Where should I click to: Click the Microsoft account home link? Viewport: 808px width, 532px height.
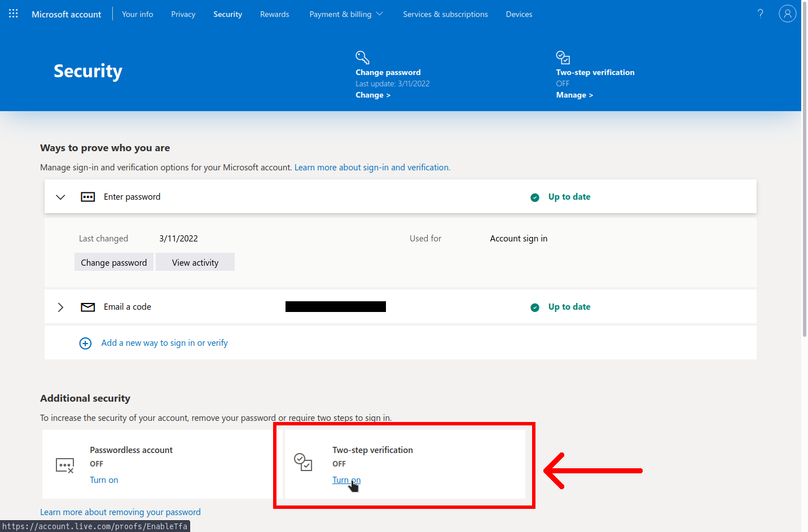click(67, 14)
